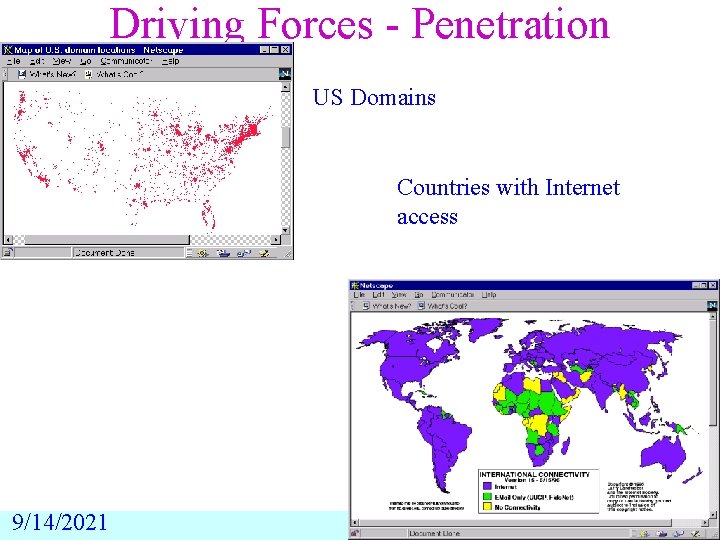Screen dimensions: 720x540
Task: Click What's Cool? link in world map window
Action: (447, 306)
